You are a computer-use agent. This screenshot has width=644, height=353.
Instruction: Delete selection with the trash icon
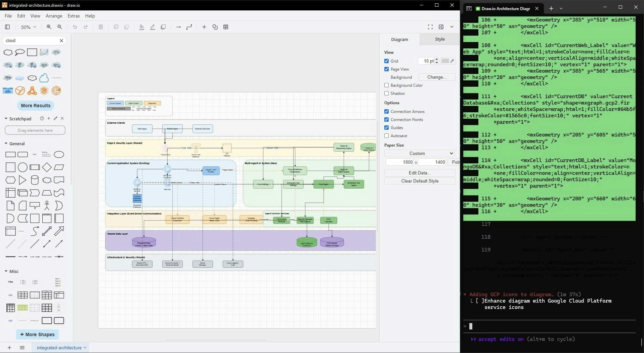coord(101,27)
